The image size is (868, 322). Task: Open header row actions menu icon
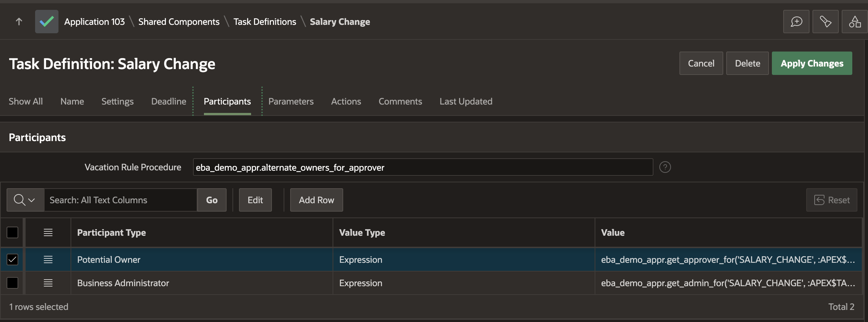[x=48, y=232]
